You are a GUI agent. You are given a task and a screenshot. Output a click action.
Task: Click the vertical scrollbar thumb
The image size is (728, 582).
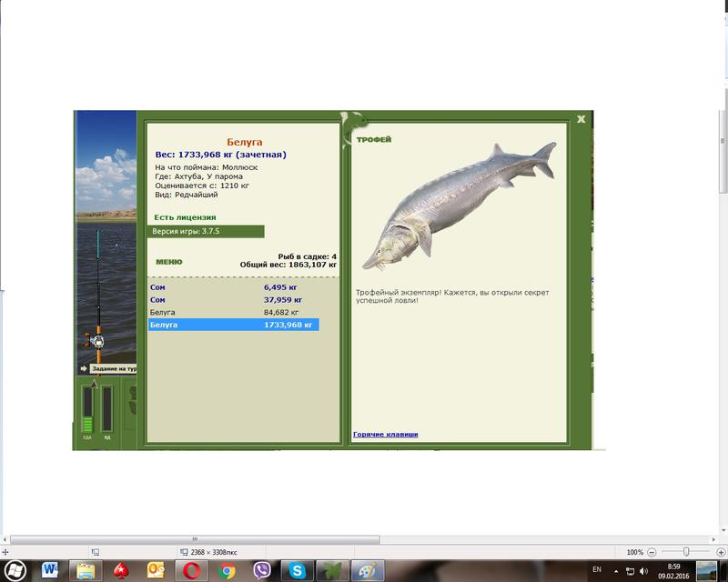tap(723, 142)
